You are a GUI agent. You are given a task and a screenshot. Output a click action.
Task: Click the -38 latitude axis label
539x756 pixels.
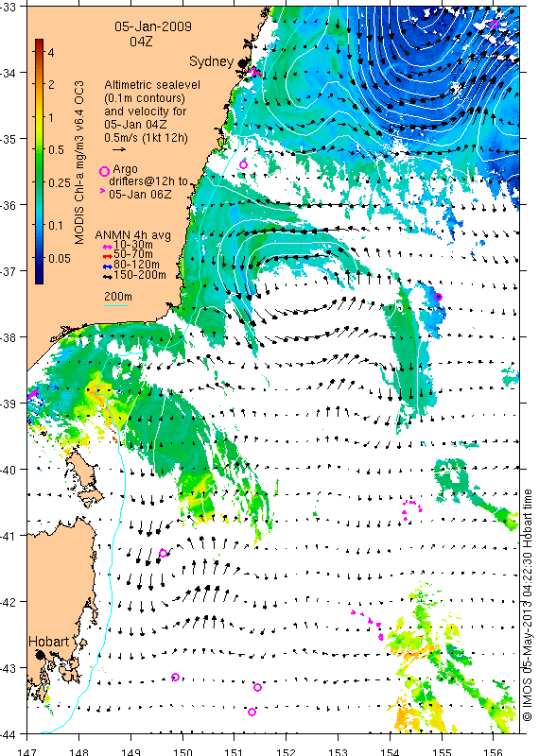tap(8, 337)
